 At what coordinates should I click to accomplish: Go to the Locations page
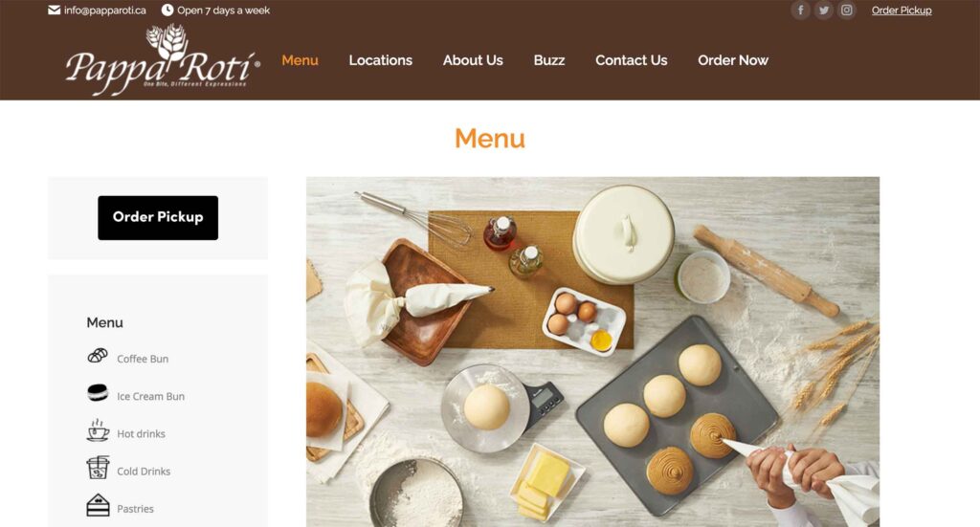[381, 60]
